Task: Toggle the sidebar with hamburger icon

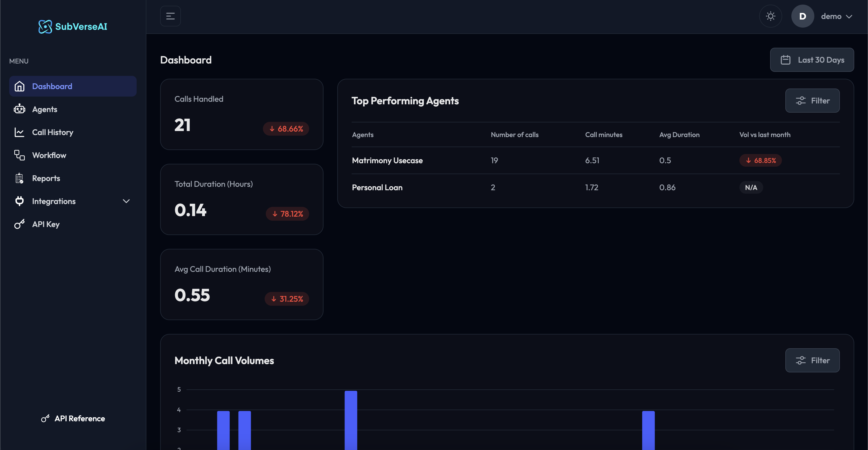Action: [x=170, y=16]
